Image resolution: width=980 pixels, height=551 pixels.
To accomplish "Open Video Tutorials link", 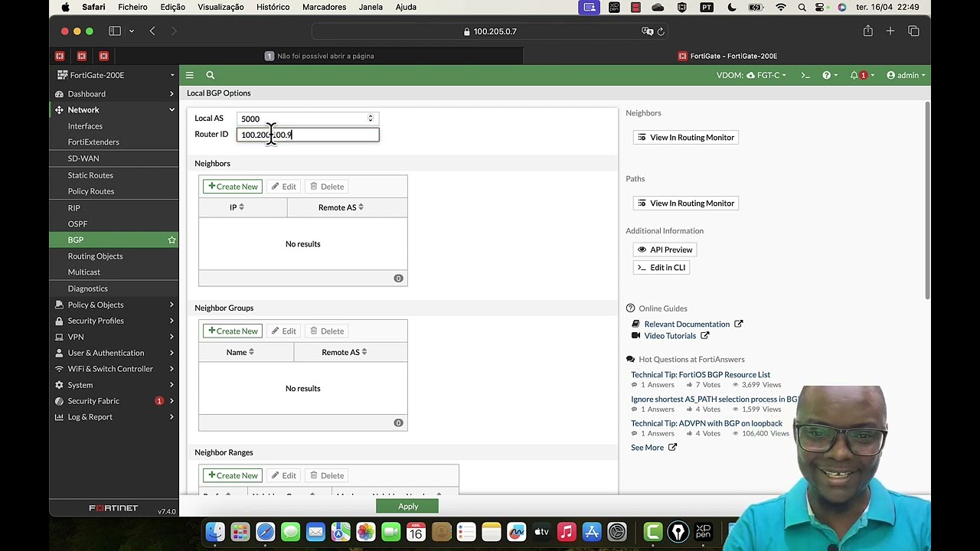I will tap(670, 336).
